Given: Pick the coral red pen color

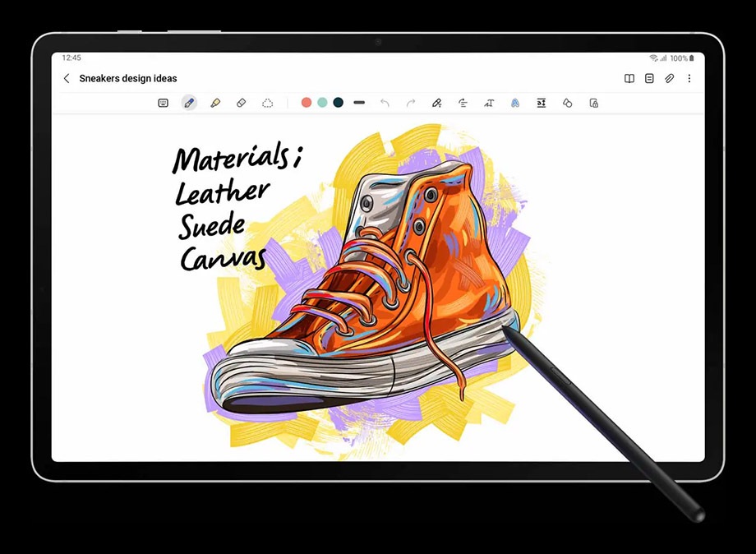Looking at the screenshot, I should [x=307, y=103].
